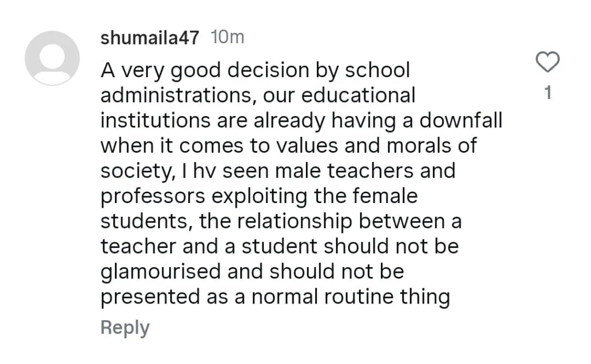
Task: Click the line "teacher and a student should not be"
Action: [279, 247]
